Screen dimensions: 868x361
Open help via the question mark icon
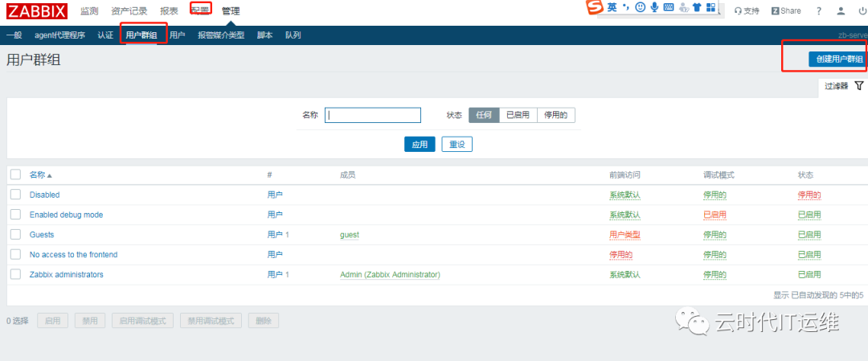click(819, 10)
